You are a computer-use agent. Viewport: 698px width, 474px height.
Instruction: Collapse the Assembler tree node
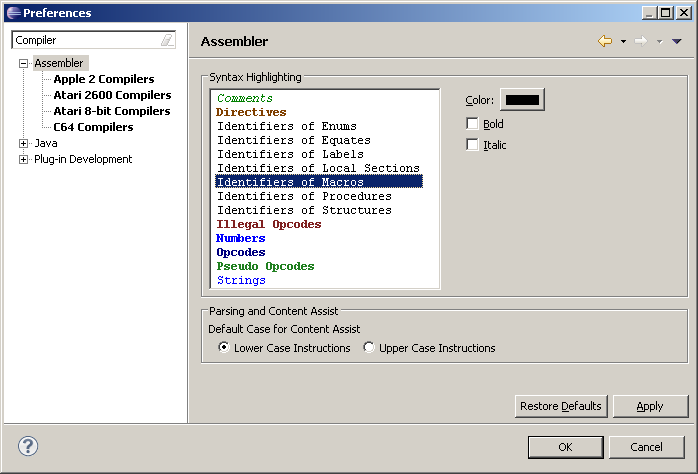tap(24, 63)
